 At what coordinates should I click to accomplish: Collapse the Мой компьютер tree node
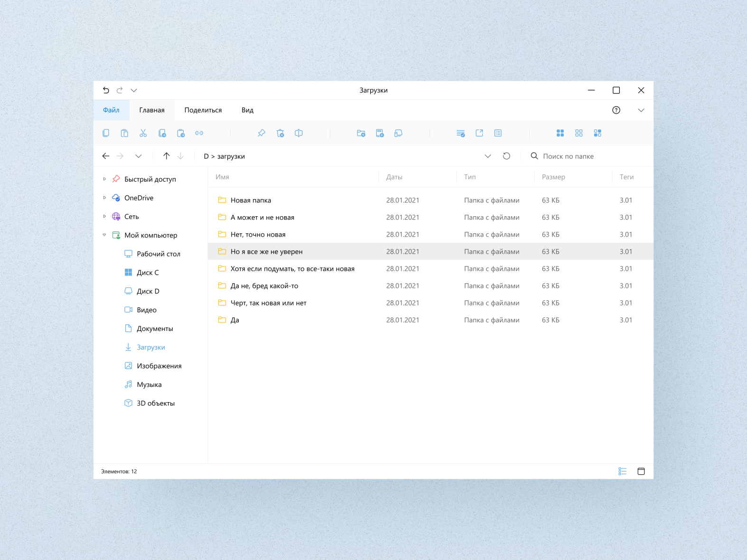coord(104,235)
